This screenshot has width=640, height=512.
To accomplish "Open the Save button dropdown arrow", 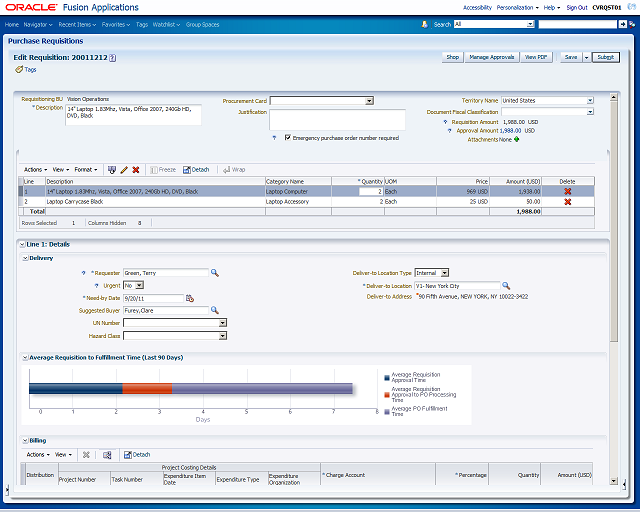I will pyautogui.click(x=587, y=58).
